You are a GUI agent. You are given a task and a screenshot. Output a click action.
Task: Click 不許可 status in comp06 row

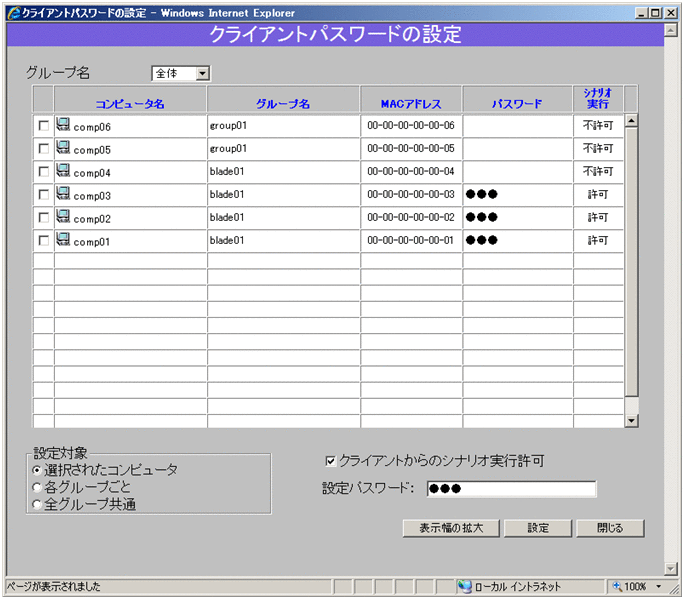click(598, 125)
